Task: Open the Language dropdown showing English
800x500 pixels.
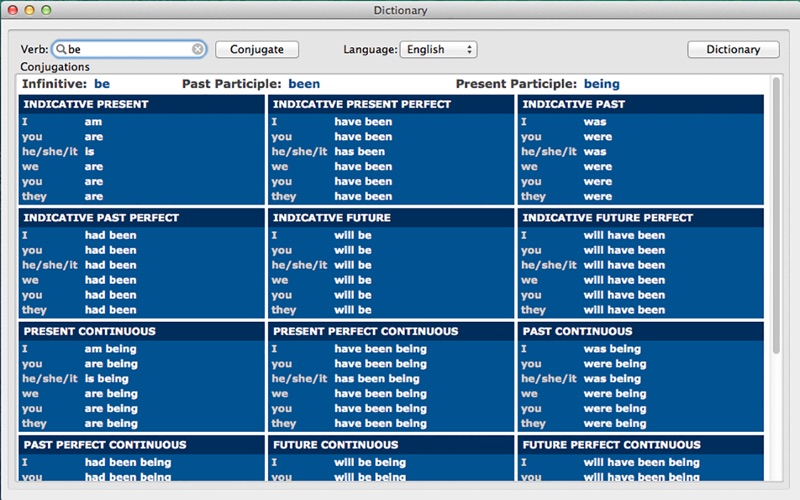Action: pos(438,49)
